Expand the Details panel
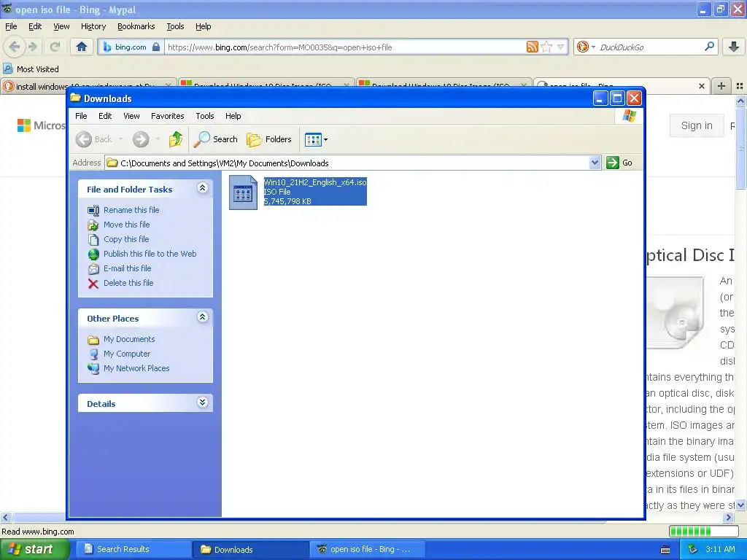 click(x=203, y=402)
